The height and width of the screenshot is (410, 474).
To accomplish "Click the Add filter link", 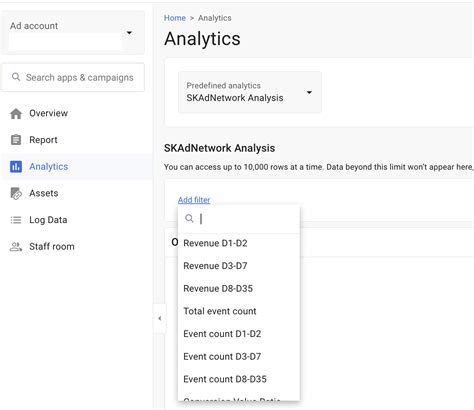I will click(x=194, y=200).
